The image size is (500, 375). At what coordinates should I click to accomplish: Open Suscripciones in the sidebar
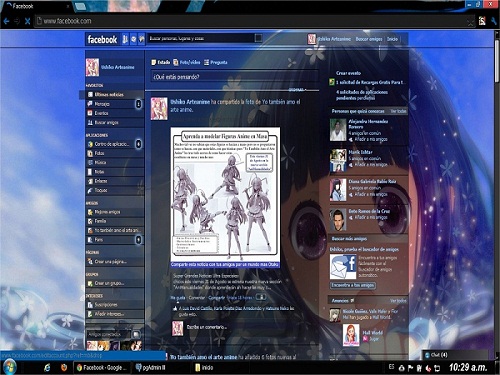click(x=115, y=305)
